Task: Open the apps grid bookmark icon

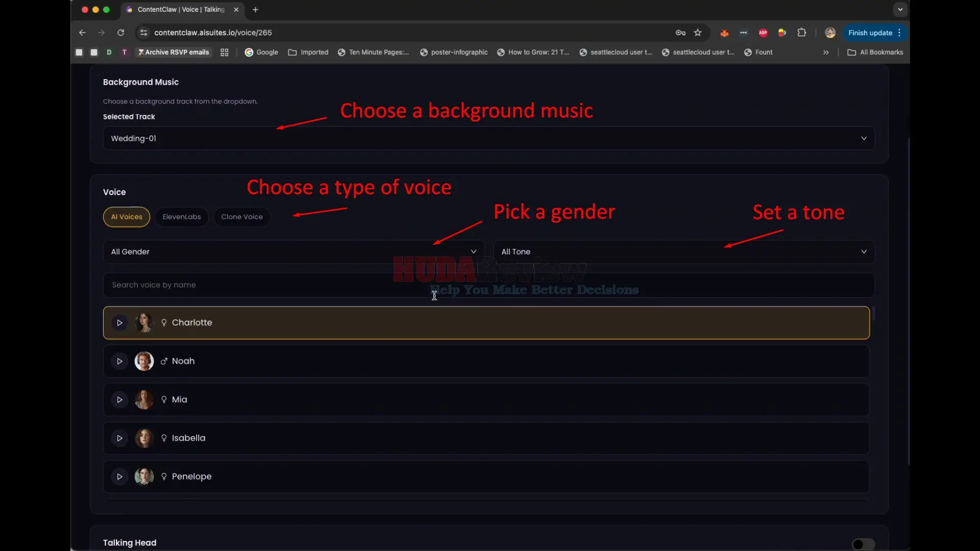Action: click(224, 52)
